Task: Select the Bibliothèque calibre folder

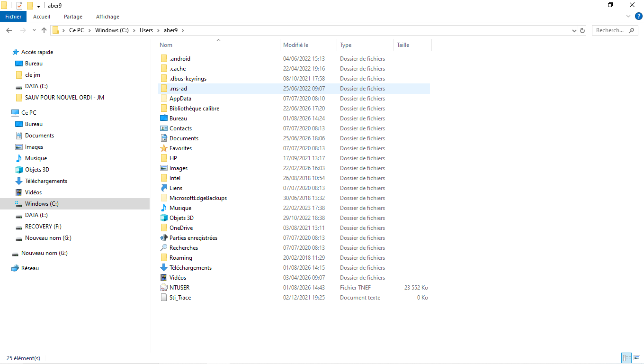Action: pyautogui.click(x=194, y=109)
